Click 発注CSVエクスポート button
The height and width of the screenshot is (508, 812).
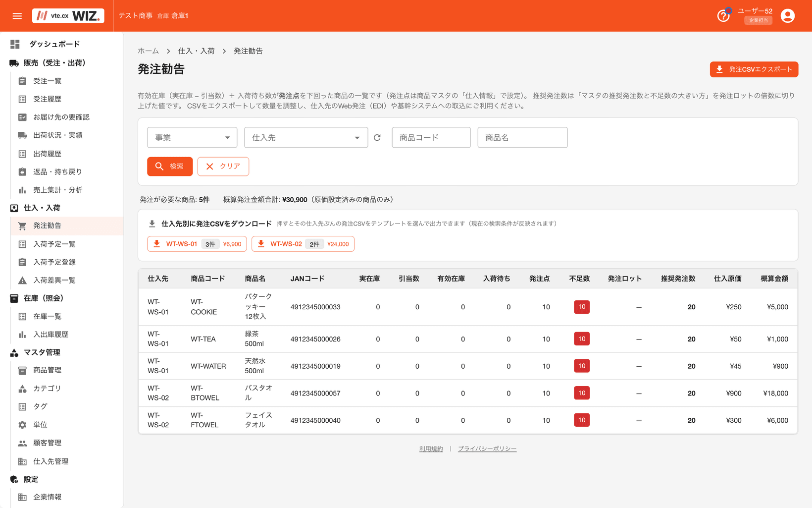(x=754, y=69)
